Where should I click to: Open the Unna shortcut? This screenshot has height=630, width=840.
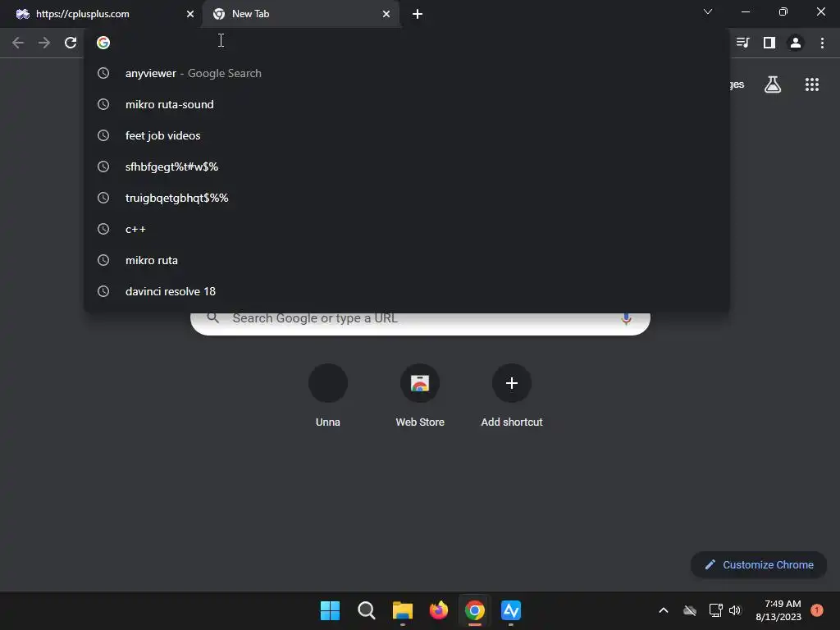coord(328,395)
